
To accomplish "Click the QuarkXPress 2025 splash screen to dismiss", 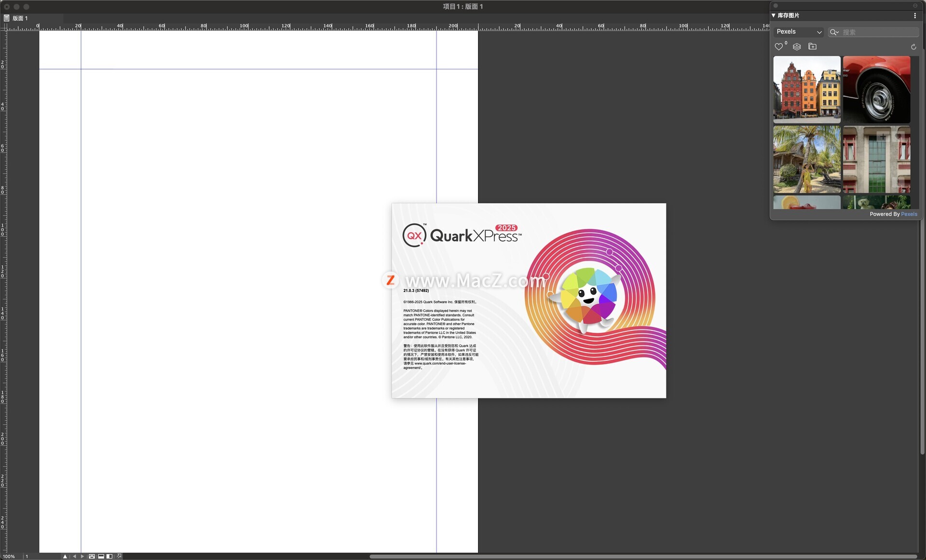I will point(529,300).
